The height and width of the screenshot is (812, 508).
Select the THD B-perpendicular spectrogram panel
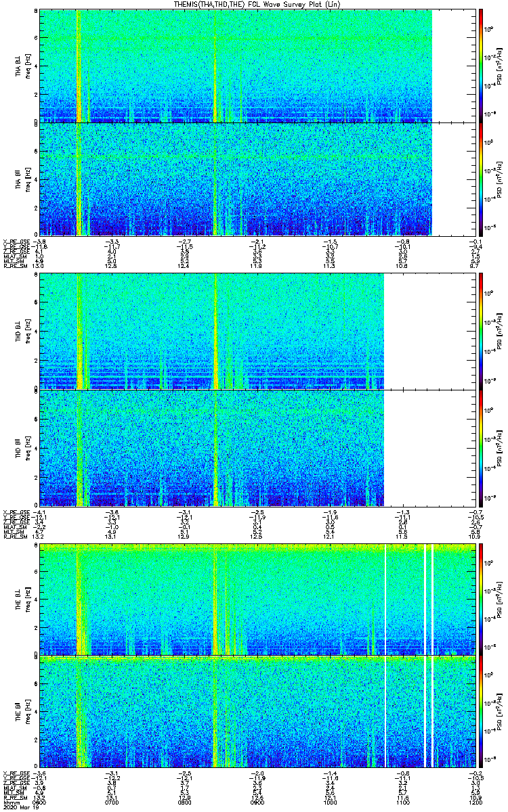(x=256, y=331)
